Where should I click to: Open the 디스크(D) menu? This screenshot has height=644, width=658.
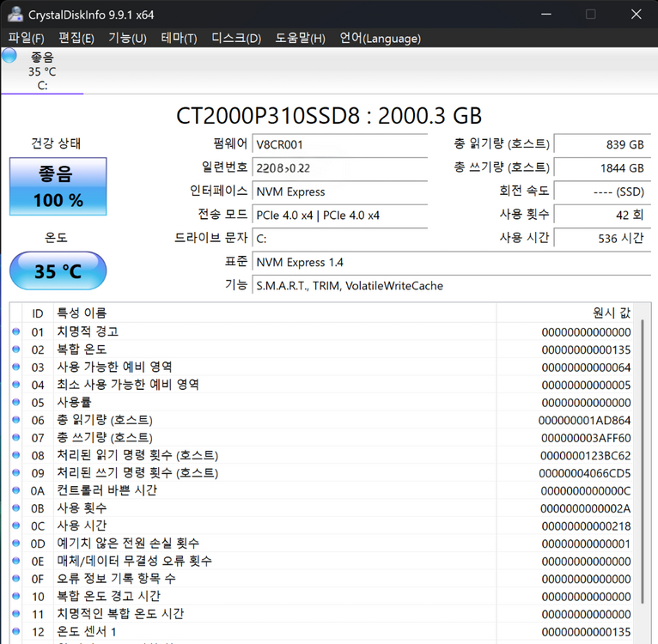pos(236,38)
